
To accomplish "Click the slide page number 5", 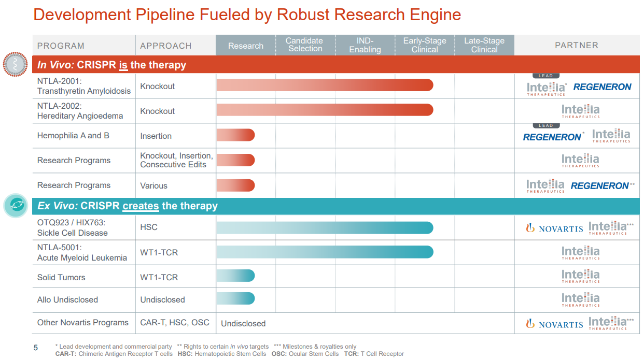I will [36, 348].
